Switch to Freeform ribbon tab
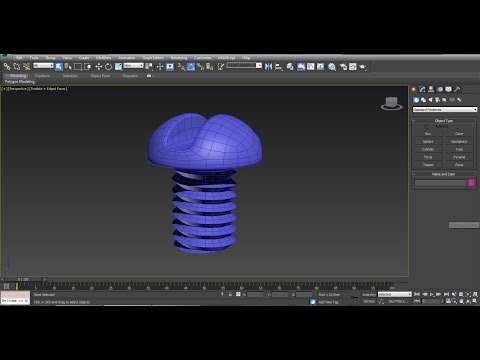This screenshot has height=360, width=480. [43, 76]
